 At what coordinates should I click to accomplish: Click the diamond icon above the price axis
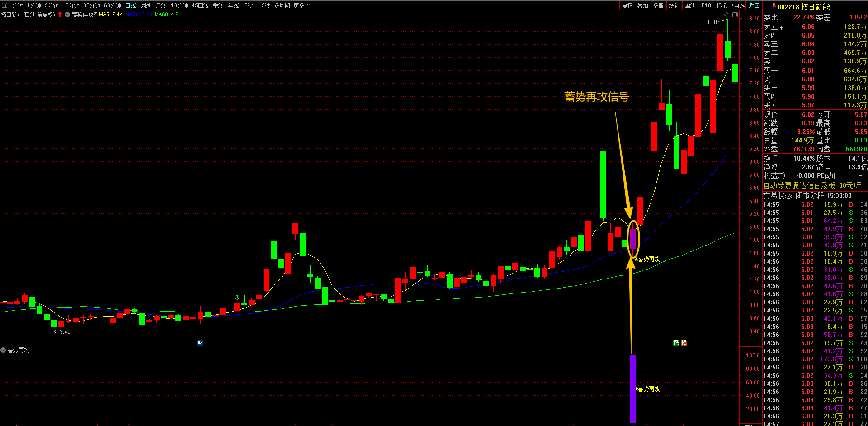726,15
